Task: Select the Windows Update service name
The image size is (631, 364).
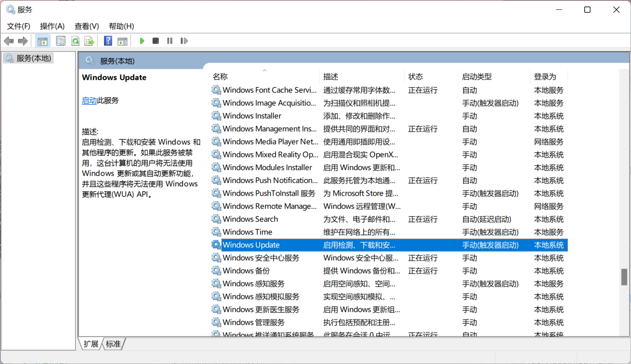Action: coord(251,245)
